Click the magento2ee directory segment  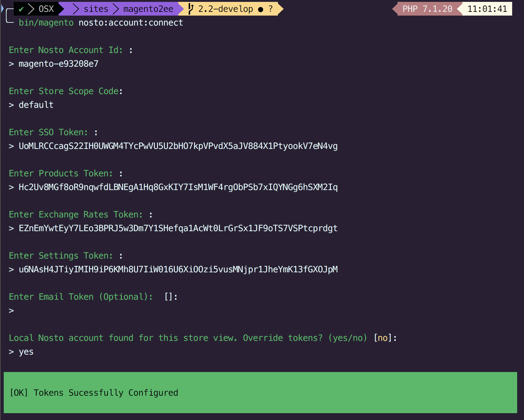148,9
